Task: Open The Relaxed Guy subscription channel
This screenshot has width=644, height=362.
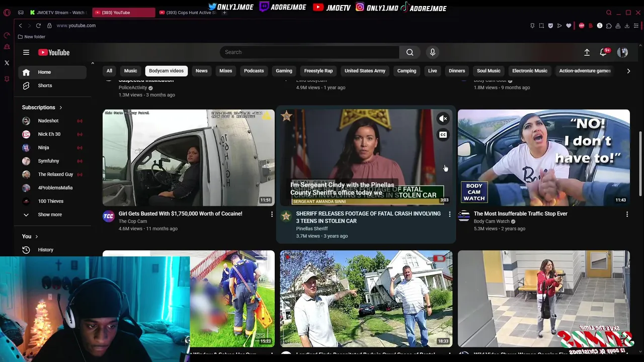Action: click(x=52, y=174)
